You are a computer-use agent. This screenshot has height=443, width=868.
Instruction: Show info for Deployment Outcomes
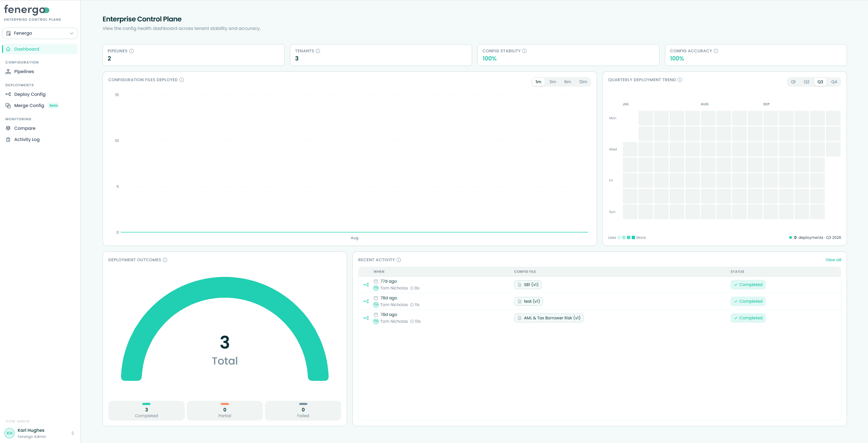(165, 260)
